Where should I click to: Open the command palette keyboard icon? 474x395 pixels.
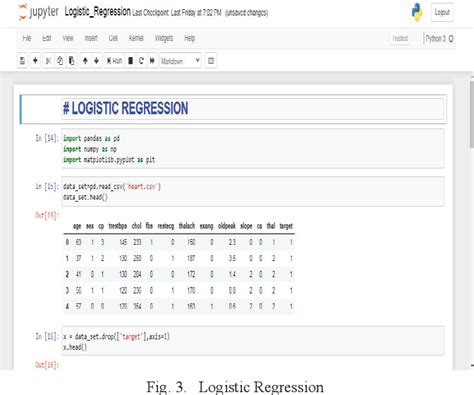(211, 61)
